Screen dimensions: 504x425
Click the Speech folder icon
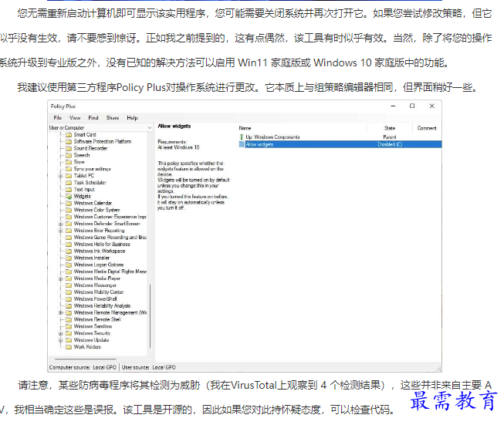click(x=69, y=155)
